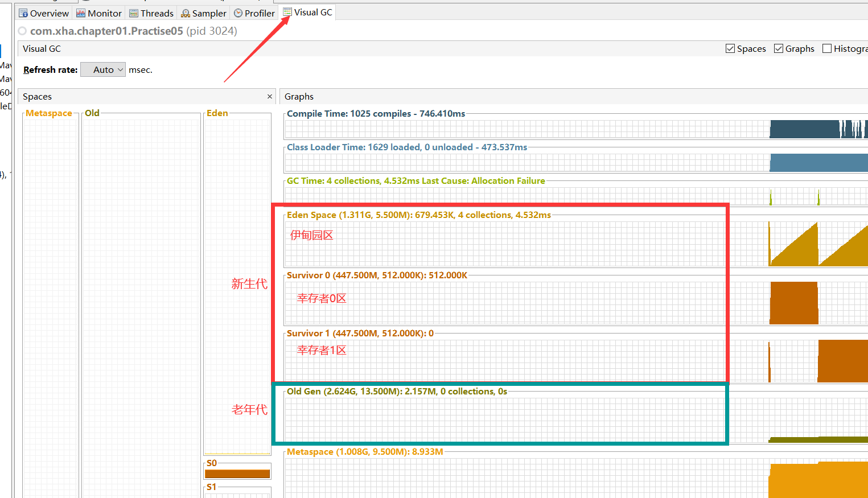Image resolution: width=868 pixels, height=498 pixels.
Task: Click the Graphs panel header
Action: click(574, 97)
